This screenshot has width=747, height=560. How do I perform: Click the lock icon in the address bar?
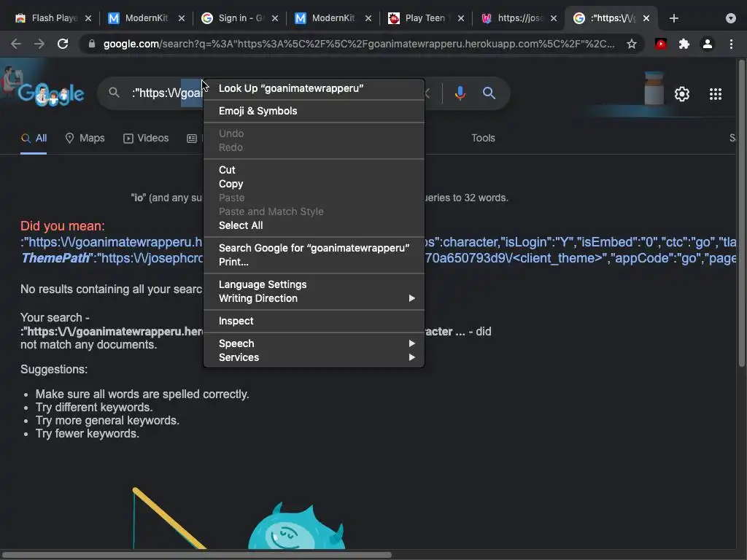pos(92,44)
